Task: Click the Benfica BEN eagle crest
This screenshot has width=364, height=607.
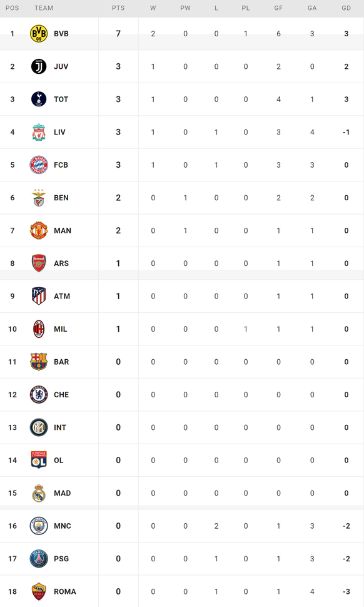Action: pyautogui.click(x=39, y=198)
